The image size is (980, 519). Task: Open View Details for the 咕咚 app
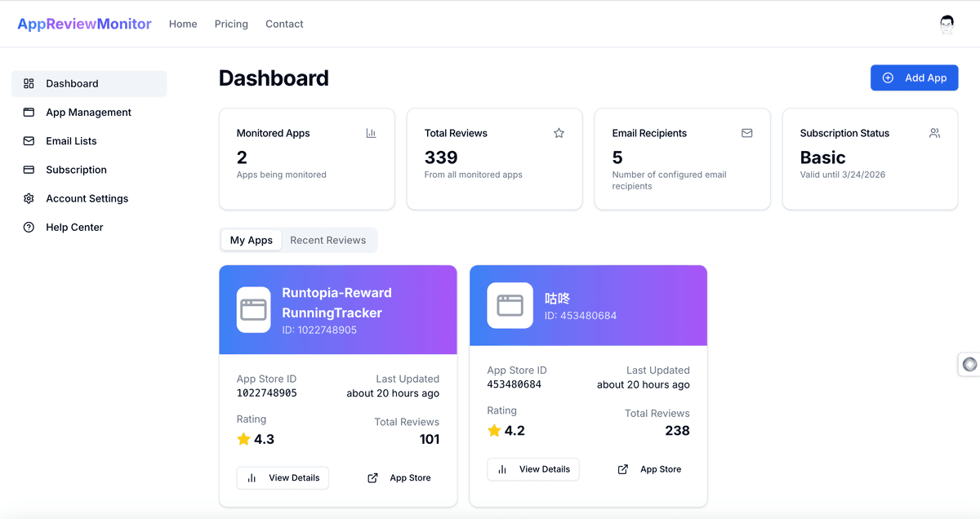point(533,469)
